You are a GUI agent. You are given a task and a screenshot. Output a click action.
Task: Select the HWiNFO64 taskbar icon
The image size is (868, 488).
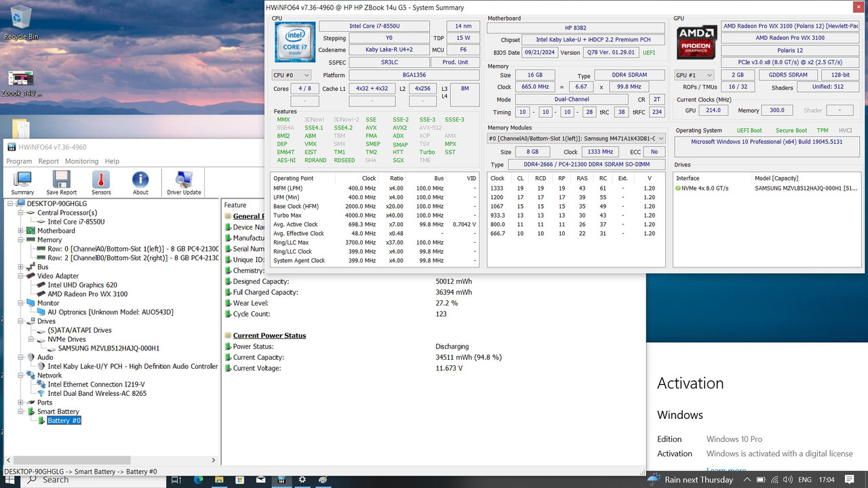(281, 479)
